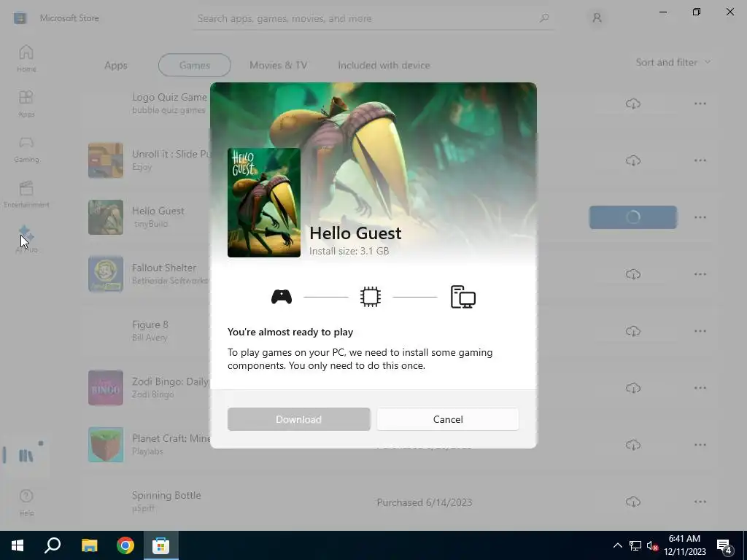
Task: Switch to Movies & TV tab
Action: coord(278,65)
